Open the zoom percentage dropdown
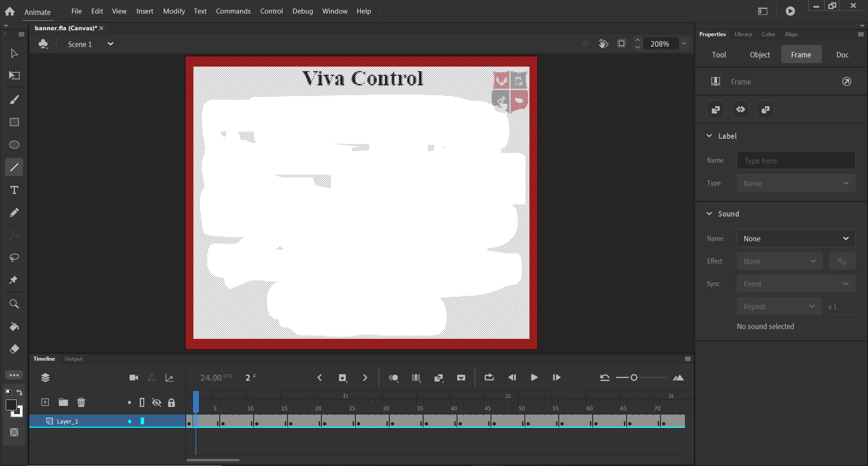 pos(684,44)
